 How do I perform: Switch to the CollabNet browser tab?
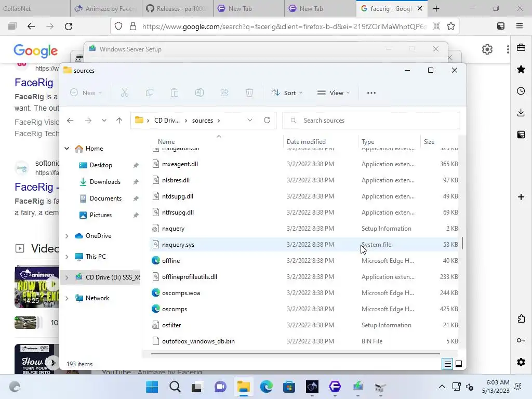[35, 8]
